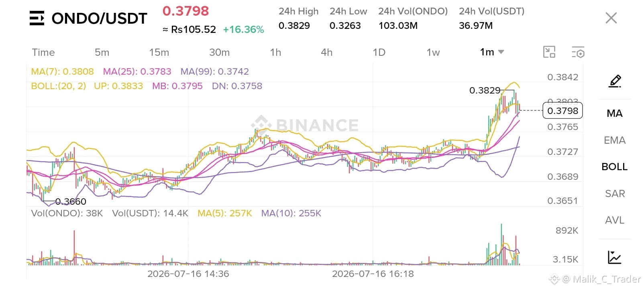Select the 4h interval tab

[327, 52]
